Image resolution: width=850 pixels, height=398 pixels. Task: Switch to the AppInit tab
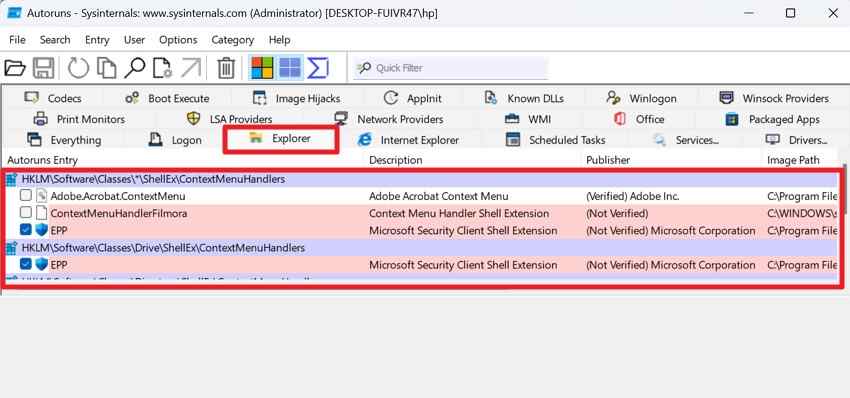click(x=413, y=98)
